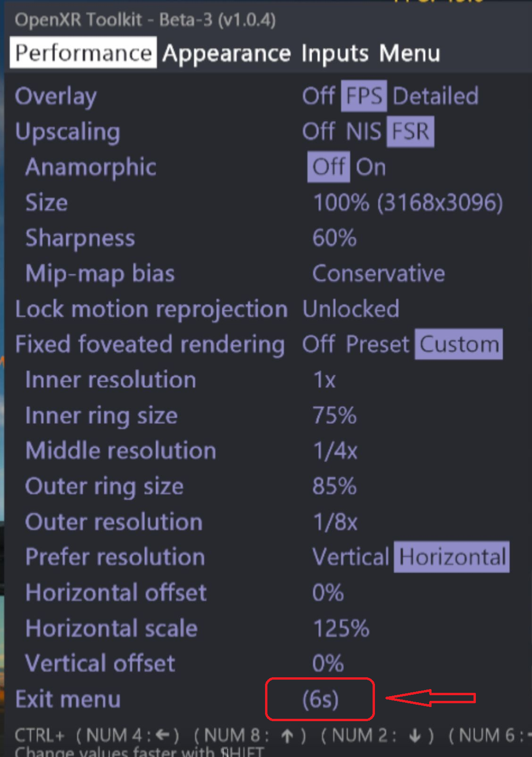Set Fixed foveated rendering to Preset
The height and width of the screenshot is (757, 532).
click(x=377, y=344)
